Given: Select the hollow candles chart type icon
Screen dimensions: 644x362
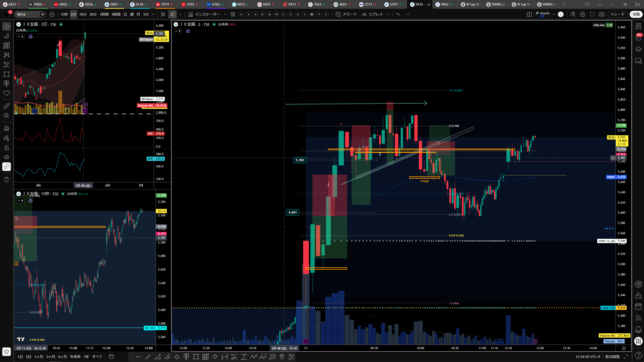Looking at the screenshot, I should pos(173,14).
